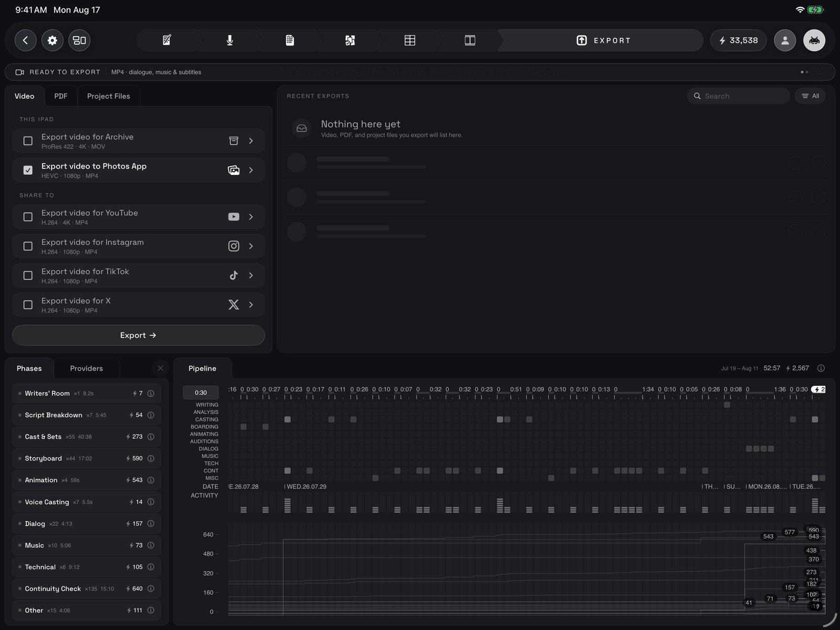This screenshot has width=840, height=630.
Task: Select the Technical phase row
Action: pos(87,567)
